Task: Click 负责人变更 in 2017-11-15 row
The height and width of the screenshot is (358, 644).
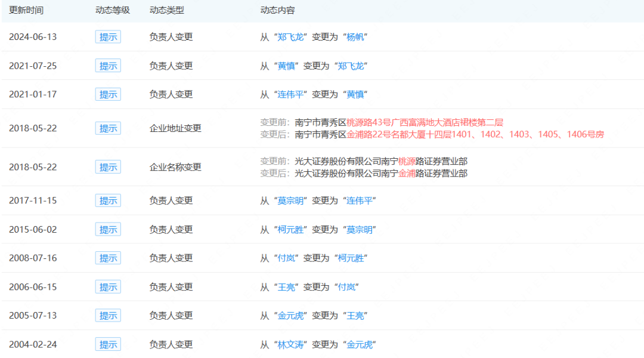Action: (171, 200)
